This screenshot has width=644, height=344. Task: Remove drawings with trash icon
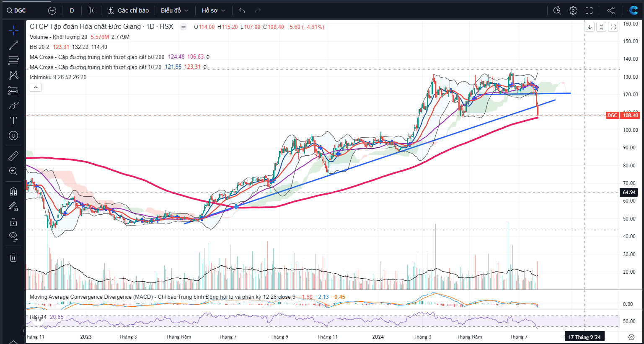click(13, 257)
